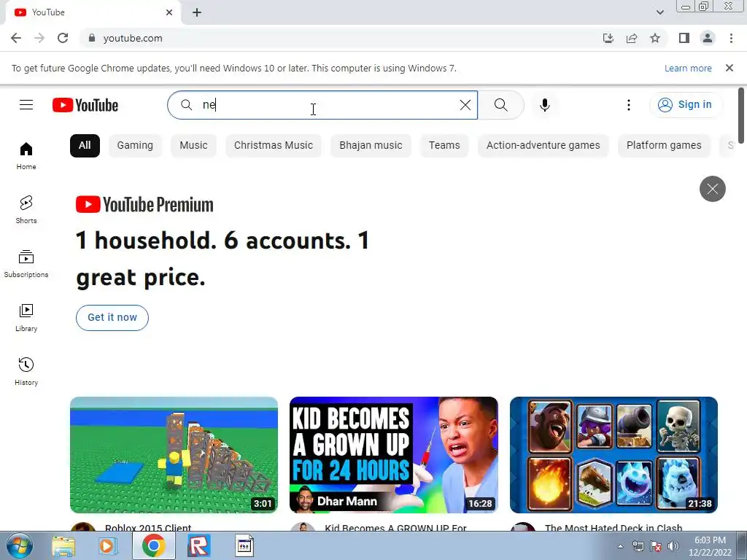Click the network tray icon

(638, 546)
